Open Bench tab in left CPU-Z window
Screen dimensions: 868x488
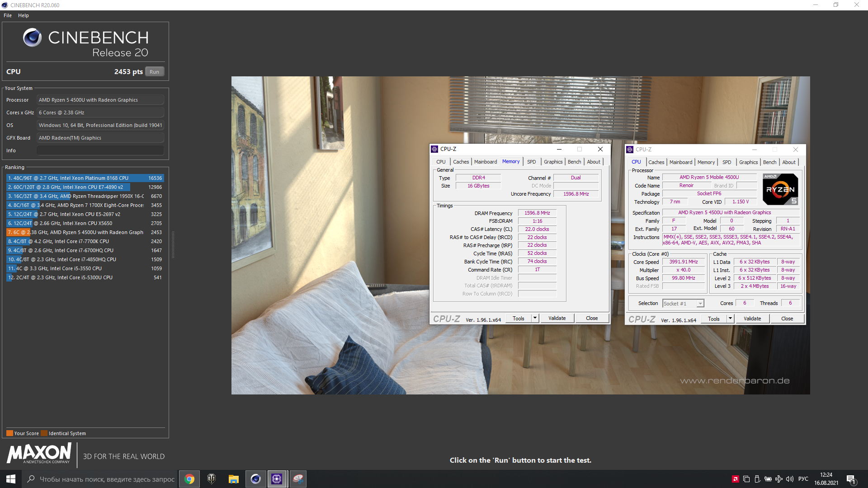(x=574, y=162)
